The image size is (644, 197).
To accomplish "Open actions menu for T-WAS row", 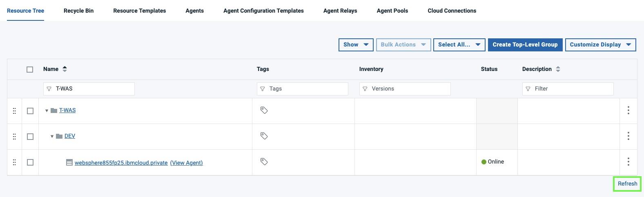I will 628,110.
